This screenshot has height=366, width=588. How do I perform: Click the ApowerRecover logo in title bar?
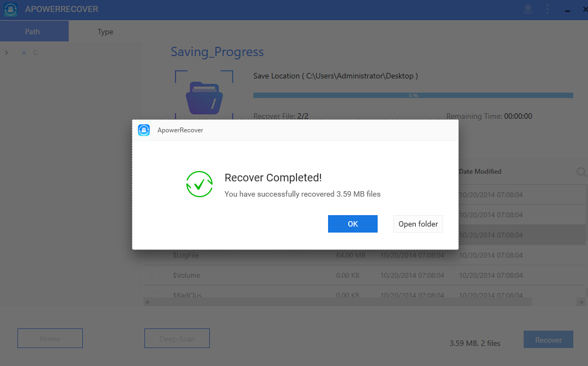(x=10, y=9)
